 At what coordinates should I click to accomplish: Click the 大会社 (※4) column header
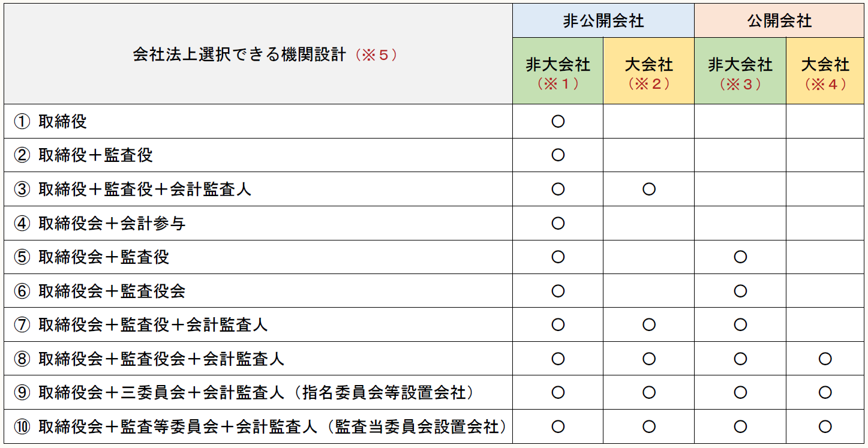[825, 72]
